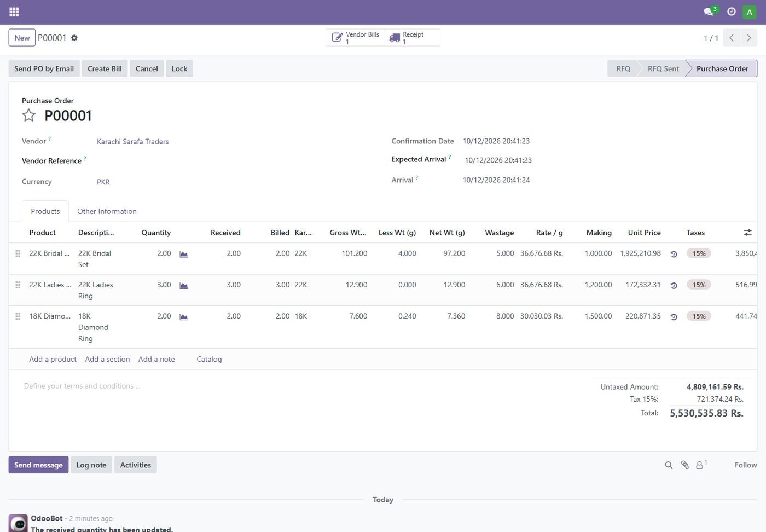The image size is (766, 532).
Task: Click the Add a product link
Action: pyautogui.click(x=53, y=359)
